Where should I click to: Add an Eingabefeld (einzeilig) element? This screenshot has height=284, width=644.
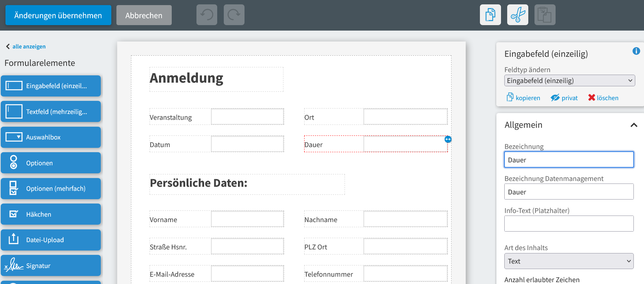click(x=51, y=86)
